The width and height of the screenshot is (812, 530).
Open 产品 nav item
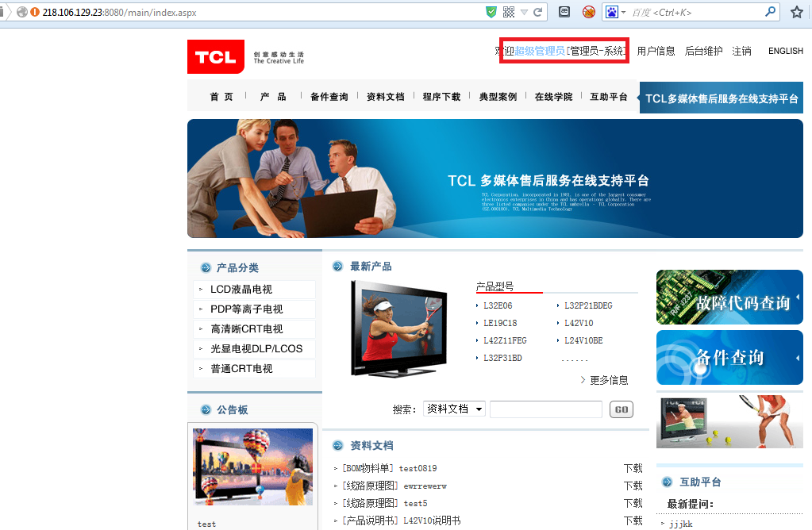273,97
